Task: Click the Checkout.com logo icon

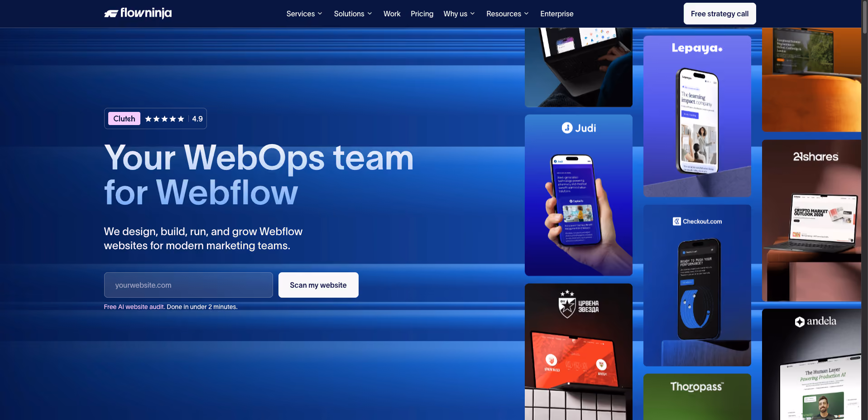Action: pos(677,222)
